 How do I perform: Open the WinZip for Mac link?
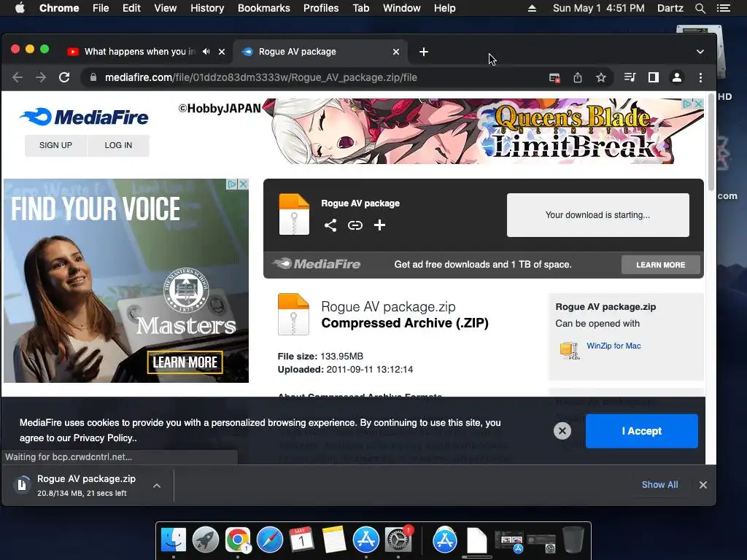pyautogui.click(x=614, y=346)
